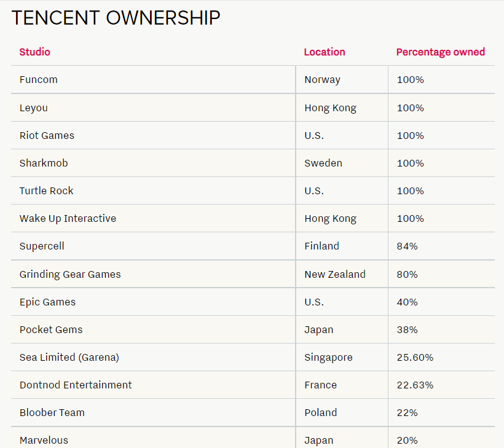Image resolution: width=504 pixels, height=448 pixels.
Task: Select the Leyou studio cell
Action: pos(34,108)
